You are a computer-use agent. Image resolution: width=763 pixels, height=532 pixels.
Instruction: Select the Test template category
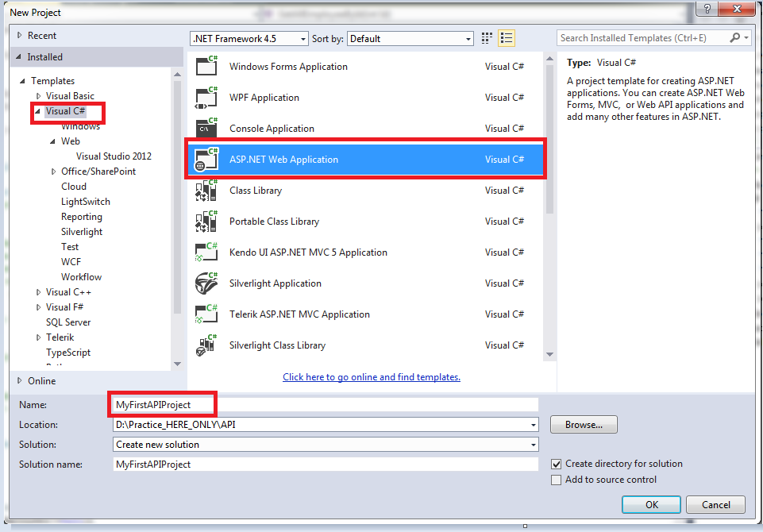[70, 247]
